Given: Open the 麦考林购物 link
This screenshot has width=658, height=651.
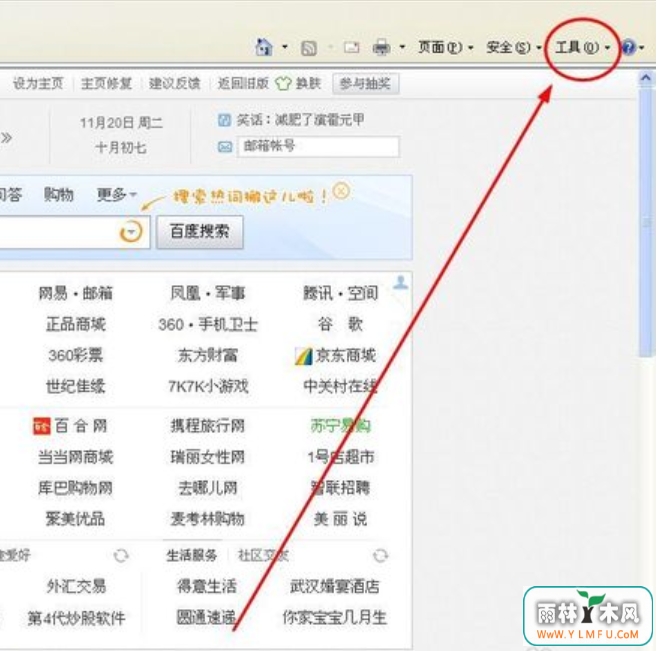Looking at the screenshot, I should pyautogui.click(x=207, y=519).
